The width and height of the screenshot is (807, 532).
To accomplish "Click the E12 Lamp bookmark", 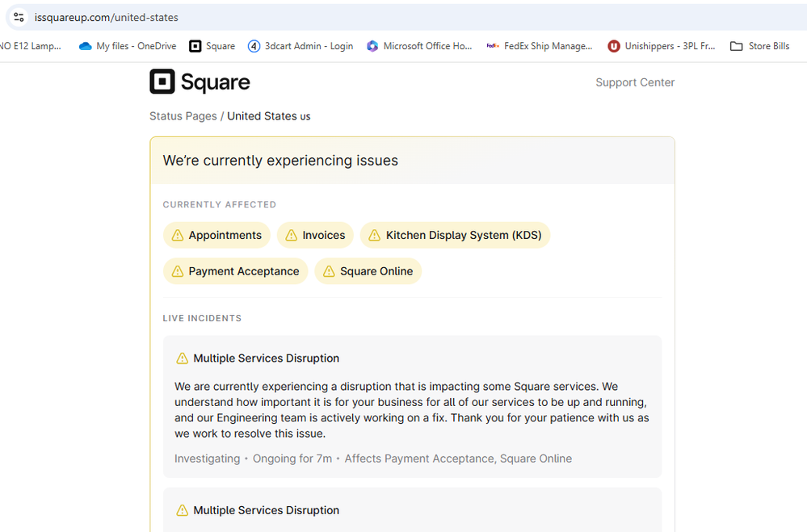I will [31, 46].
